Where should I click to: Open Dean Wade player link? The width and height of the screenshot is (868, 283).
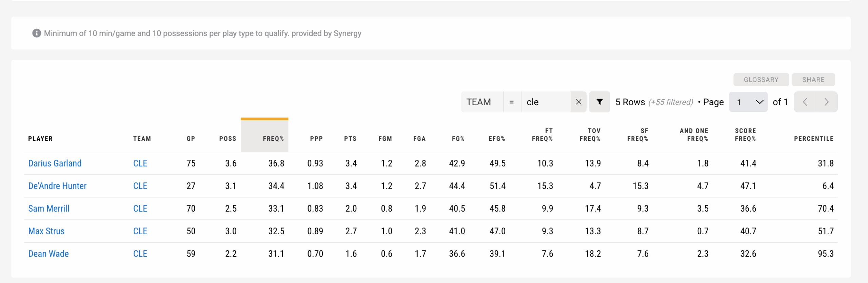[x=48, y=254]
